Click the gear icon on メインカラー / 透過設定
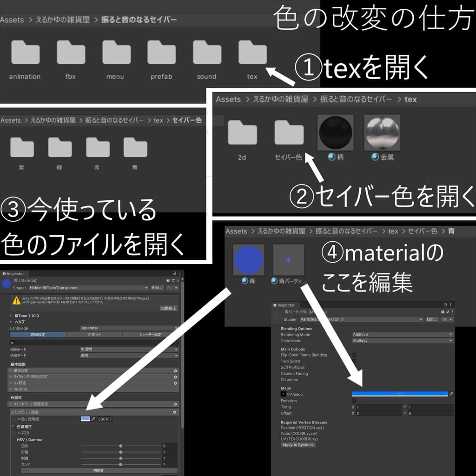Image resolution: width=476 pixels, height=476 pixels. click(176, 404)
